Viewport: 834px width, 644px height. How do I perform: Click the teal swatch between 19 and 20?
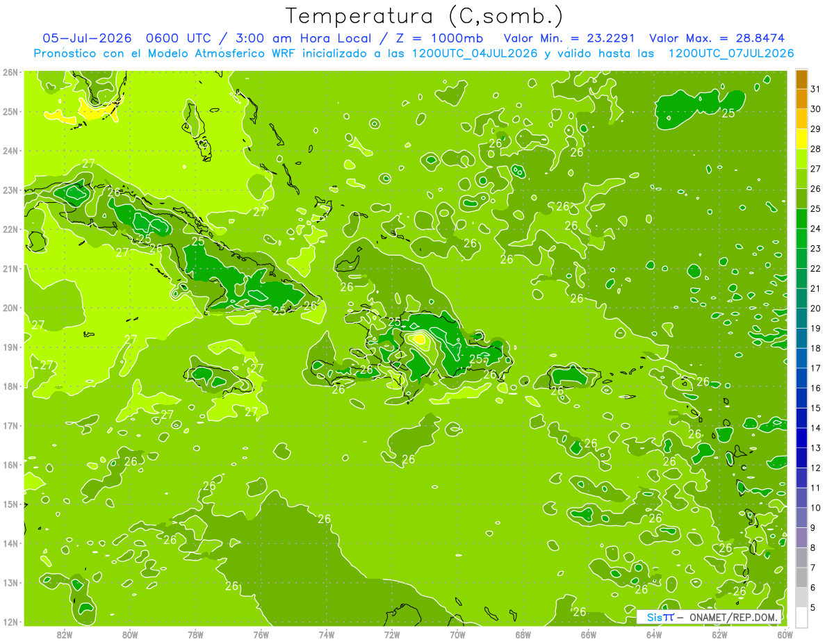tap(801, 318)
